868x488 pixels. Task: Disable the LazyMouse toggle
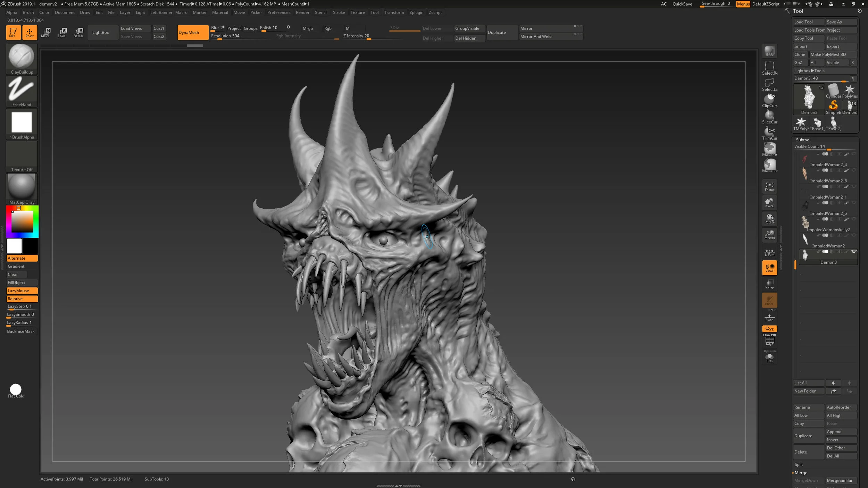(x=22, y=291)
